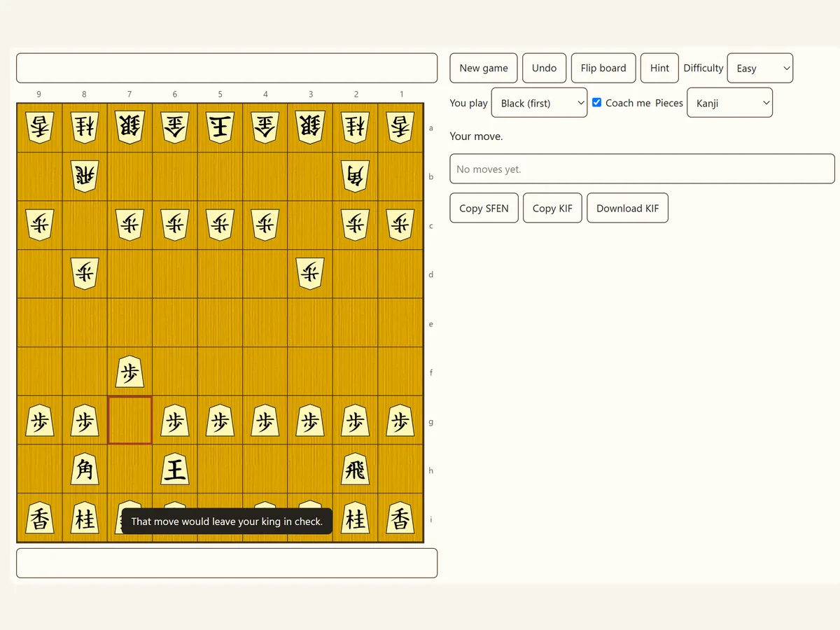
Task: Select the black pawn on square 5g
Action: click(220, 421)
